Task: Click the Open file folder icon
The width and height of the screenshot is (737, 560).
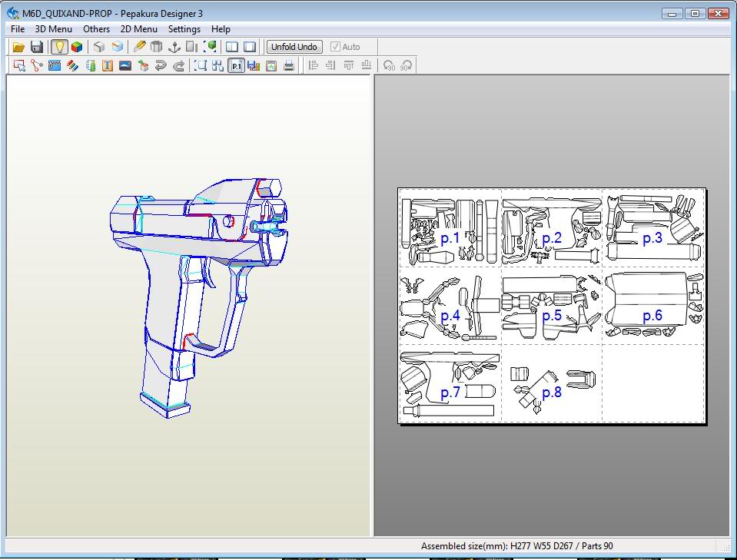Action: coord(18,47)
